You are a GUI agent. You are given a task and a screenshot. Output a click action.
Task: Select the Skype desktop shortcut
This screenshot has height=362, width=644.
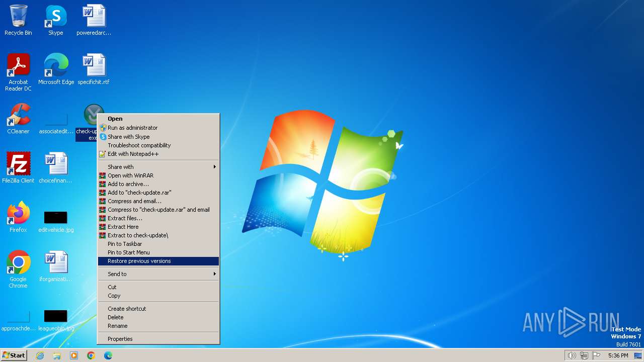click(x=56, y=20)
